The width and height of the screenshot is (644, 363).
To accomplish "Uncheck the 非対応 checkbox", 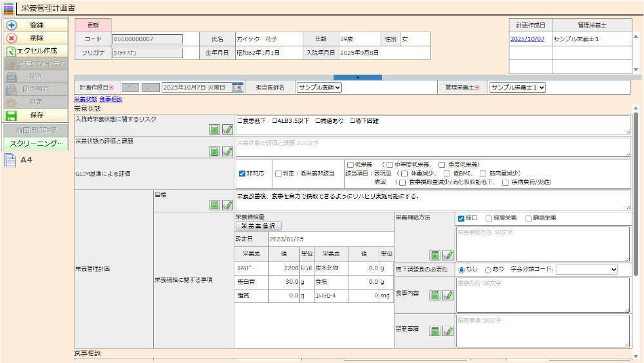I will tap(242, 174).
